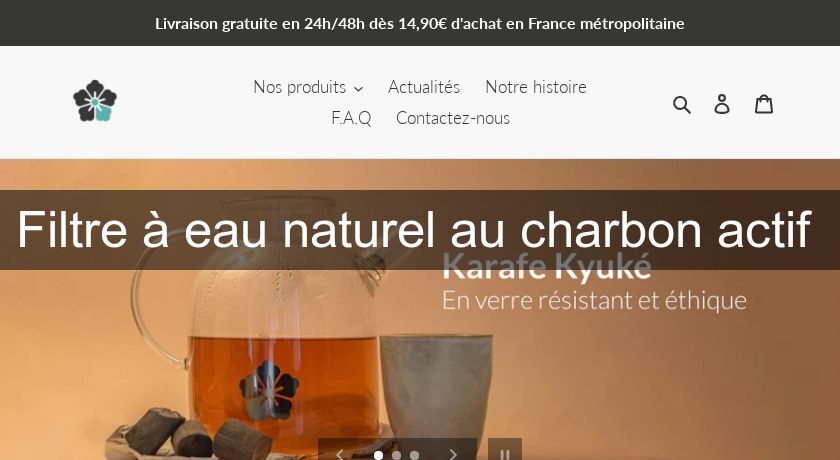Open the search magnifier icon
840x460 pixels.
681,104
